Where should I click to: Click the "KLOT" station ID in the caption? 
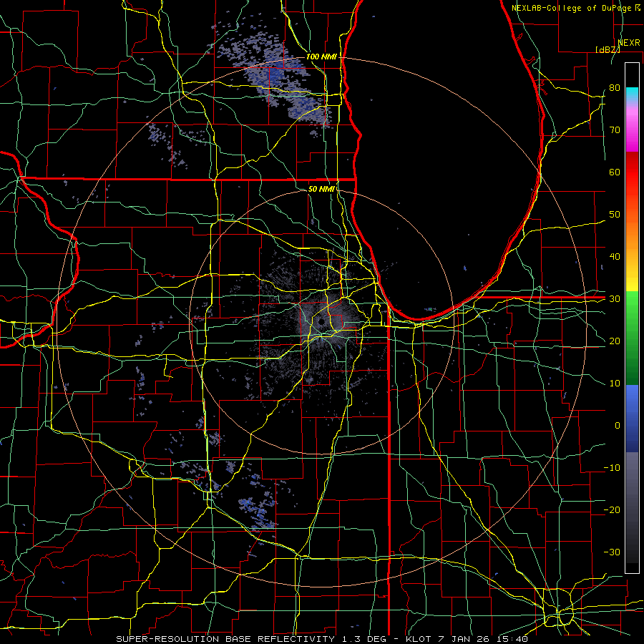418,639
